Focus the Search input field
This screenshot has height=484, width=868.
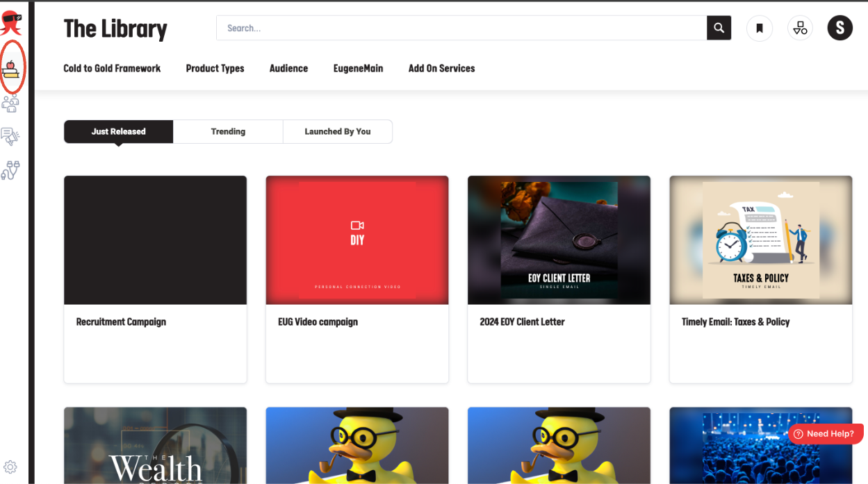tap(461, 28)
